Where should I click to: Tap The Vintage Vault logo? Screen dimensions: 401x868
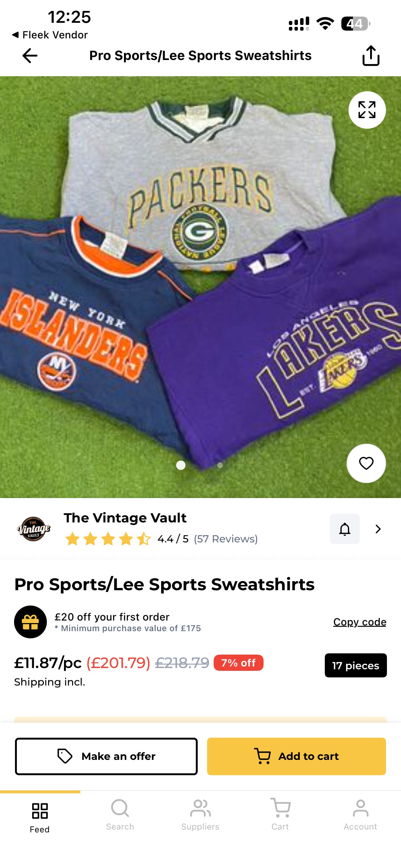click(x=34, y=529)
